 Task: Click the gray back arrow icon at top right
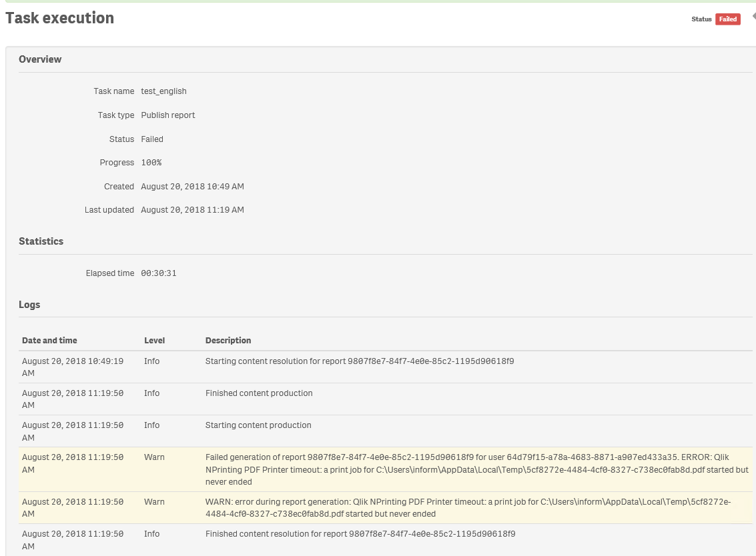pos(753,17)
